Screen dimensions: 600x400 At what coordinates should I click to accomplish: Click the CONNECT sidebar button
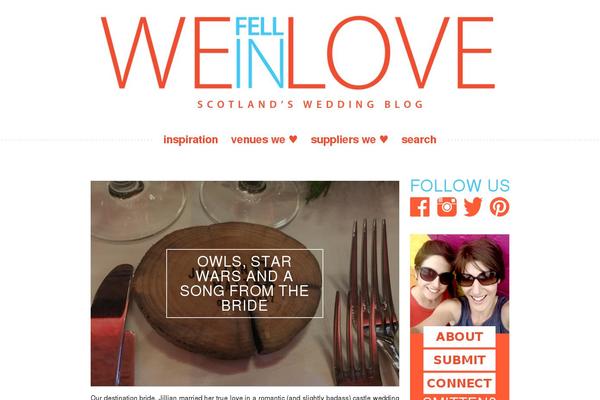[x=459, y=383]
